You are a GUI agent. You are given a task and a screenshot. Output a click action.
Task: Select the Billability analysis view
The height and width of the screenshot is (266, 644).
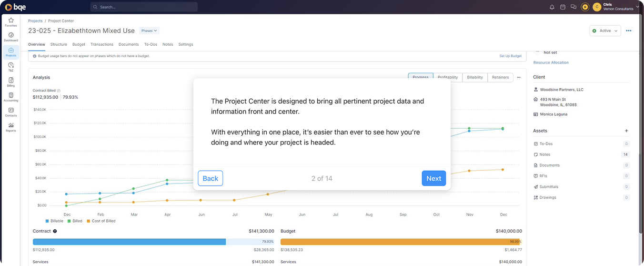tap(475, 77)
